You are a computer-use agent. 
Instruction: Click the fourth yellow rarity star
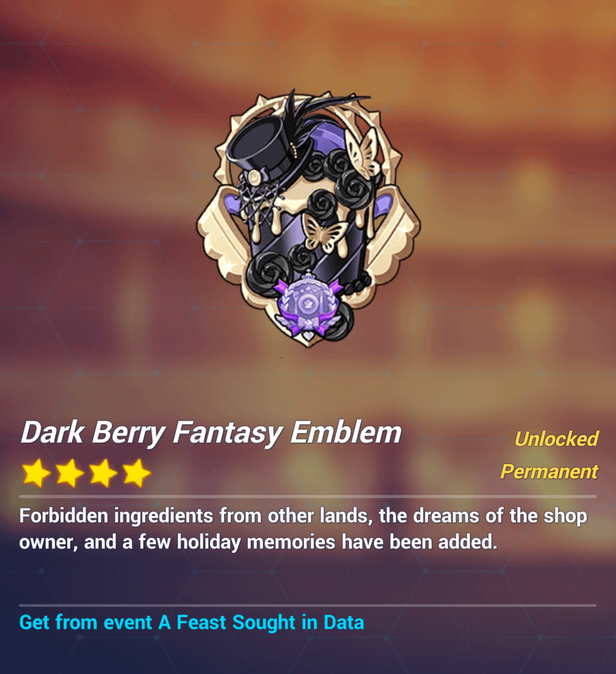[x=136, y=473]
